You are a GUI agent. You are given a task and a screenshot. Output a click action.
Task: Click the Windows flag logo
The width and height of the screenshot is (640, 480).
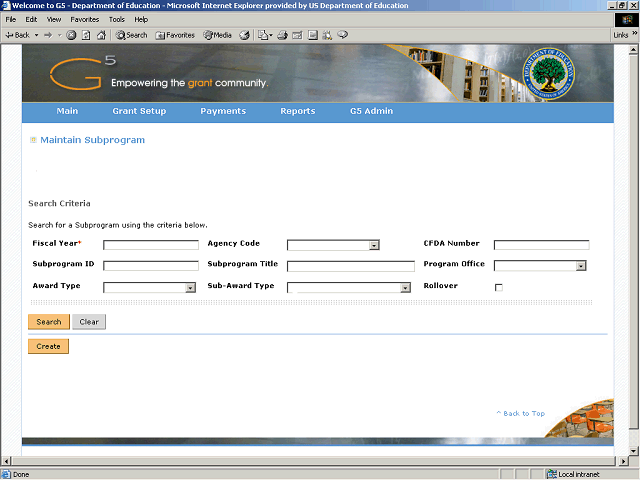pyautogui.click(x=627, y=19)
